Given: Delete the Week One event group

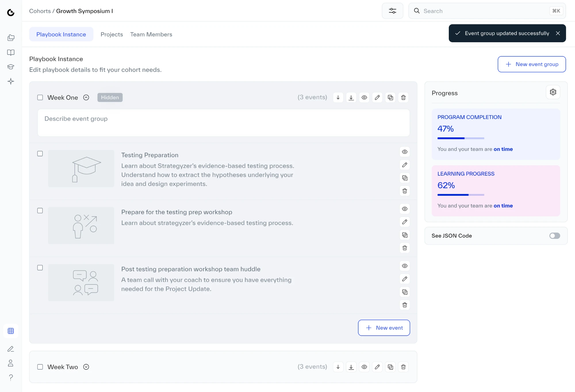Looking at the screenshot, I should point(403,97).
